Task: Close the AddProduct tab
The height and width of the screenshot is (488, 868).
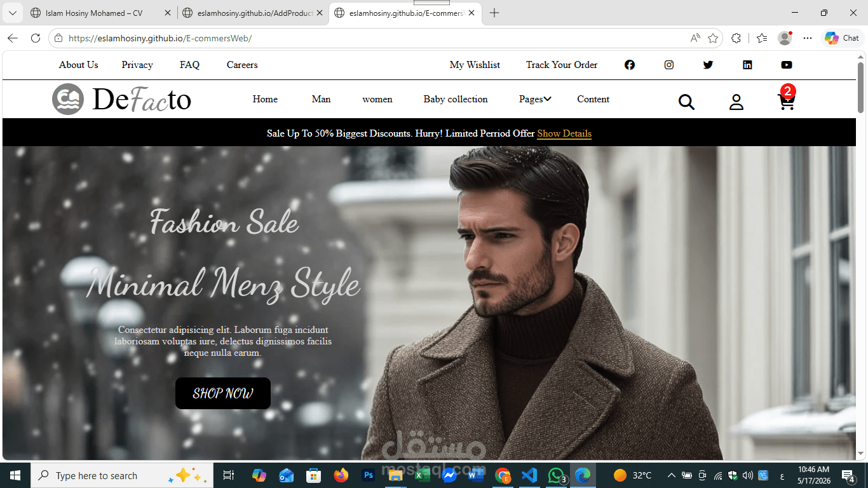Action: 319,13
